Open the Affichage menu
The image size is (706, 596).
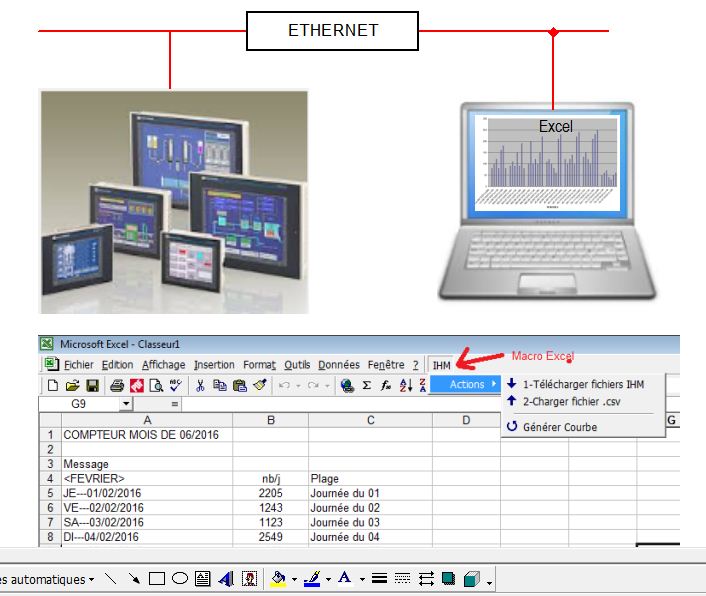click(x=163, y=365)
